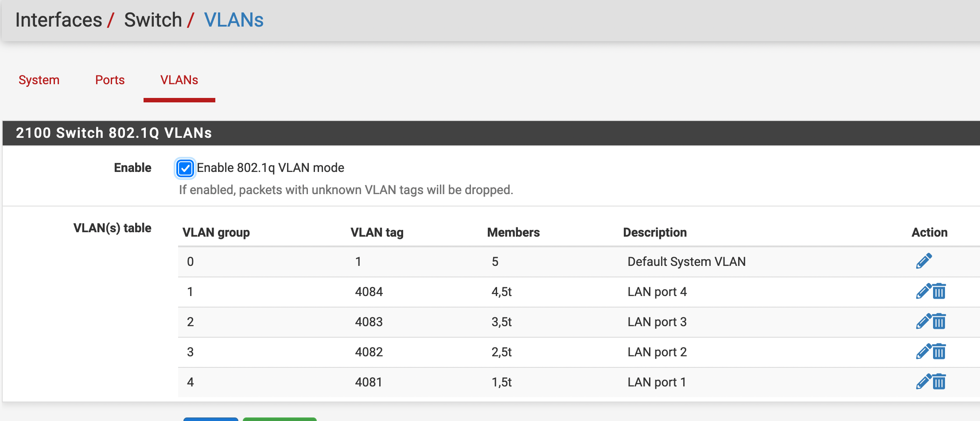Screen dimensions: 980x421
Task: Edit VLAN tag 4083 entry
Action: pos(923,322)
